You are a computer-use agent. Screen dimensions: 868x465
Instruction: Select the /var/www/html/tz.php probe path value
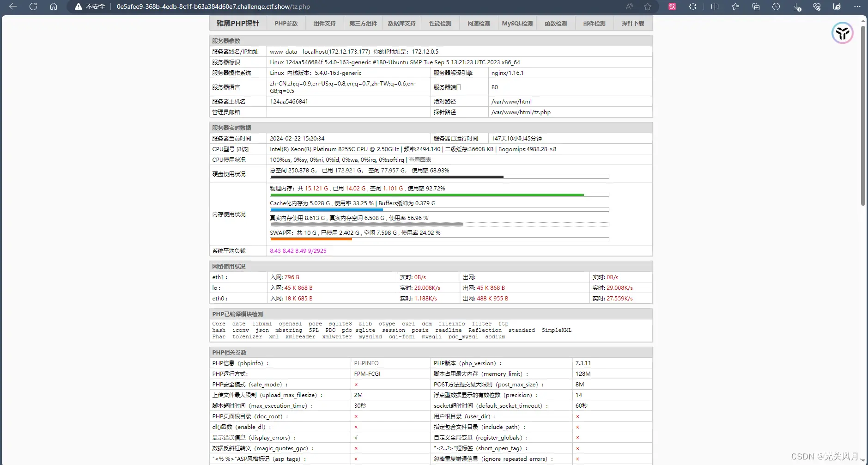[x=521, y=112]
